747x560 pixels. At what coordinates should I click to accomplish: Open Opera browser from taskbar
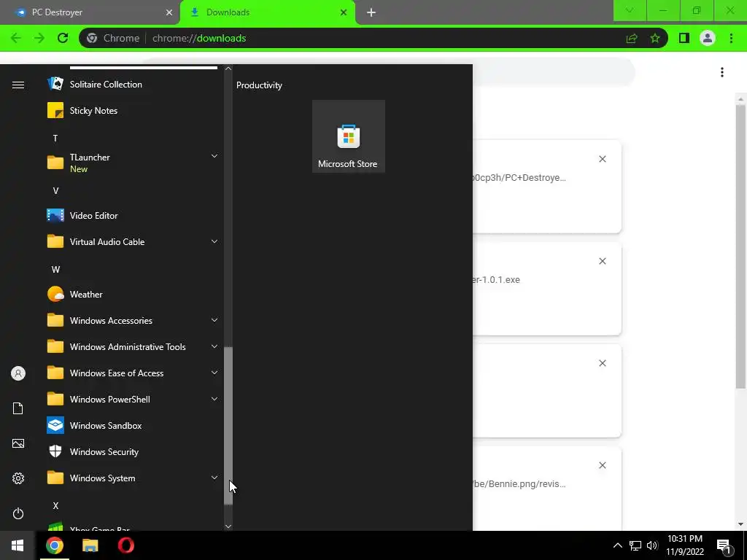point(125,545)
